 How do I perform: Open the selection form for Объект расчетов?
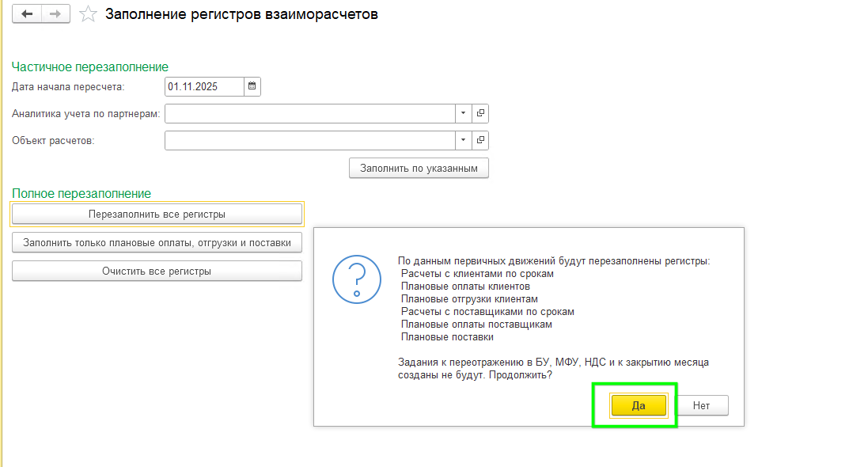(480, 140)
